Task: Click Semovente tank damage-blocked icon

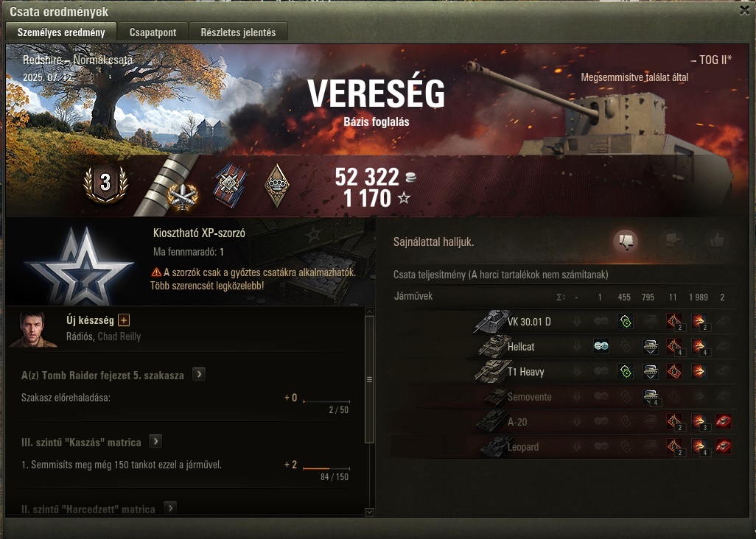Action: pos(651,397)
